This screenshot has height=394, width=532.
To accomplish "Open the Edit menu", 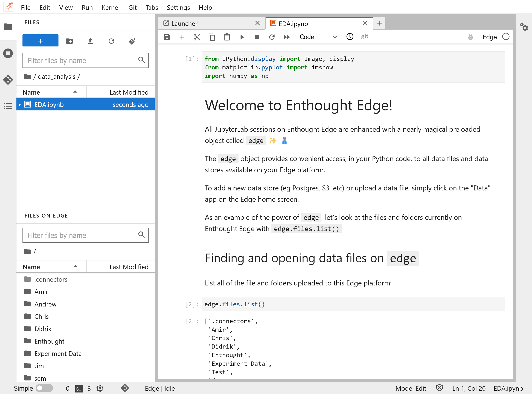I will [45, 7].
